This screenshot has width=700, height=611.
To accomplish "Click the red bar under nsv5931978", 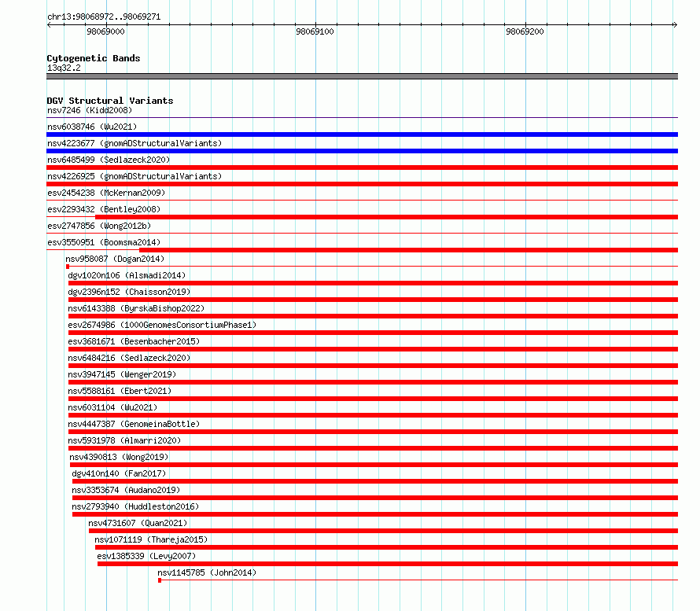I will pyautogui.click(x=374, y=448).
